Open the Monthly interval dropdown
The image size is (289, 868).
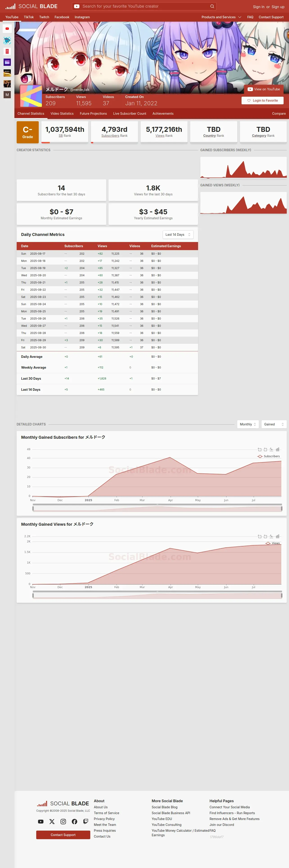248,424
